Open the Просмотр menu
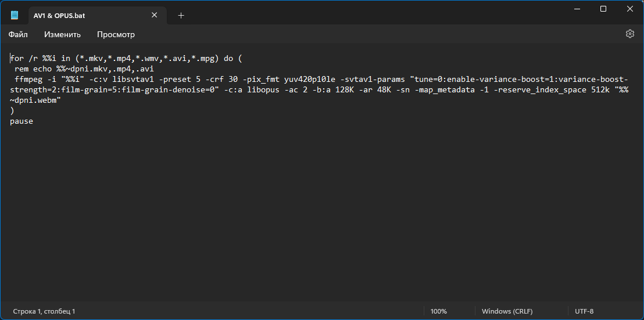This screenshot has height=320, width=644. pos(116,34)
